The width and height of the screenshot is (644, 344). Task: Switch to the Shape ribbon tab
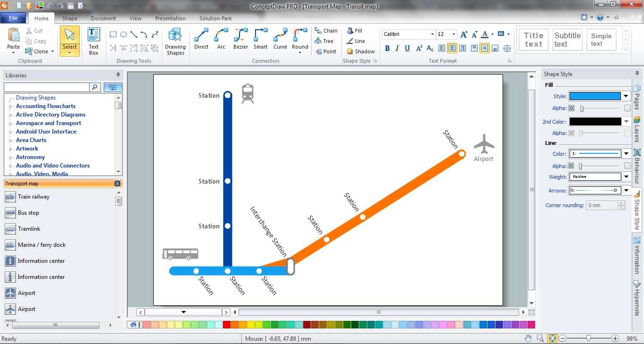click(x=69, y=18)
